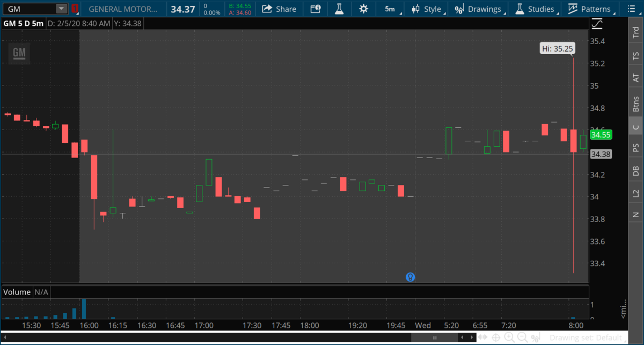644x345 pixels.
Task: Click the lightbulb event marker on chart
Action: 411,277
